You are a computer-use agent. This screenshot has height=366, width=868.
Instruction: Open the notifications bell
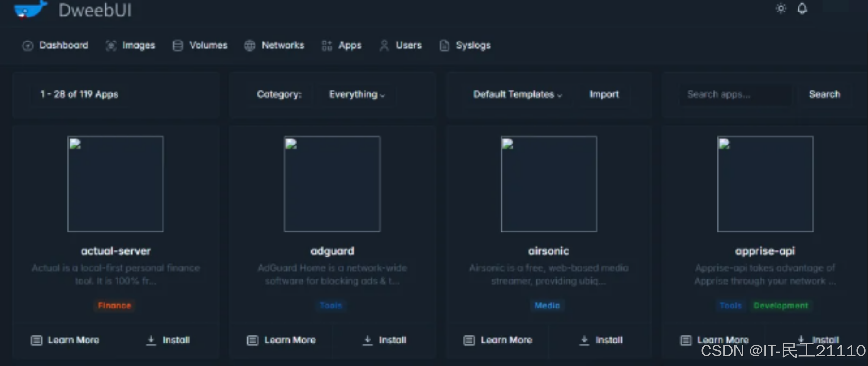point(802,8)
